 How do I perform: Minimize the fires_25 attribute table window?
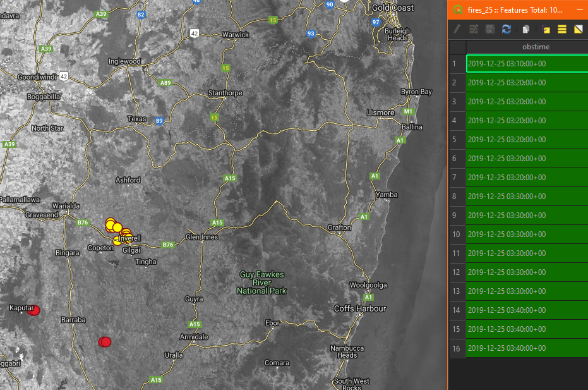tap(580, 9)
